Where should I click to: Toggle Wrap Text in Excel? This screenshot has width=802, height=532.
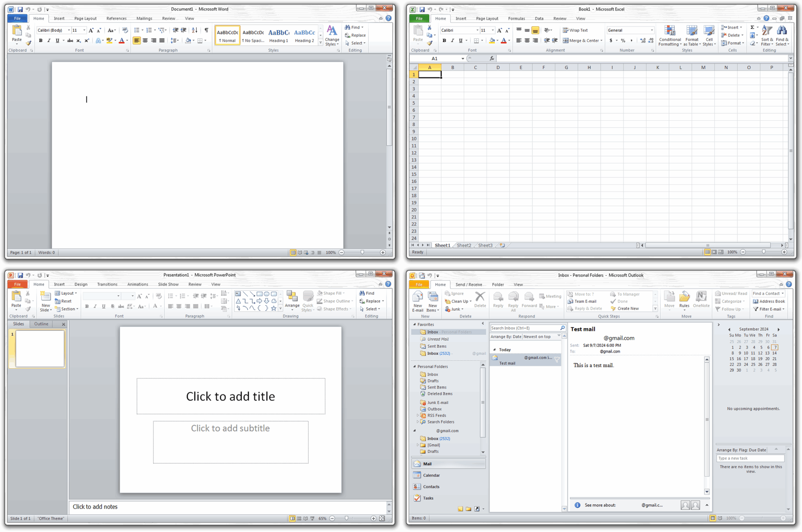(575, 30)
